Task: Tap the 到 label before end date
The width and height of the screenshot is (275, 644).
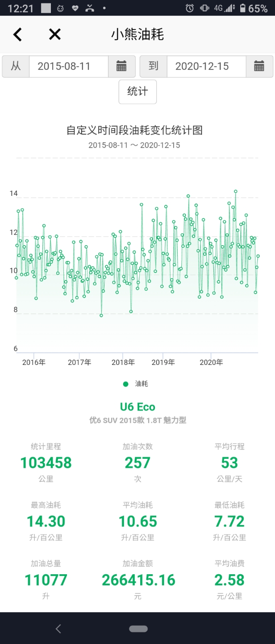Action: point(154,67)
